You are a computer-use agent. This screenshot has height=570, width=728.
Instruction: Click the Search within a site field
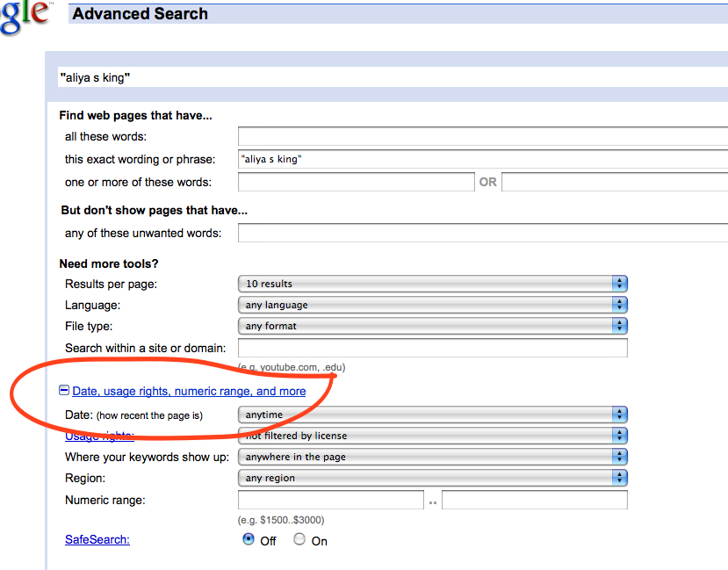coord(432,348)
